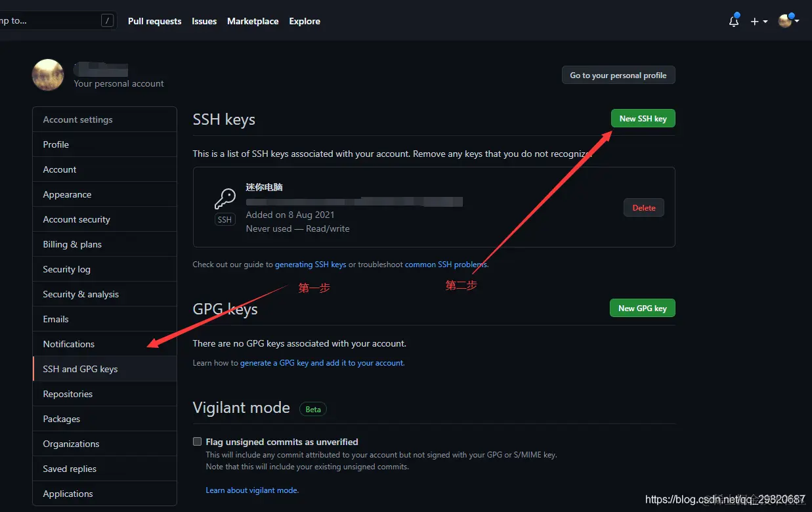The width and height of the screenshot is (812, 512).
Task: Focus the header search input field
Action: tap(58, 21)
